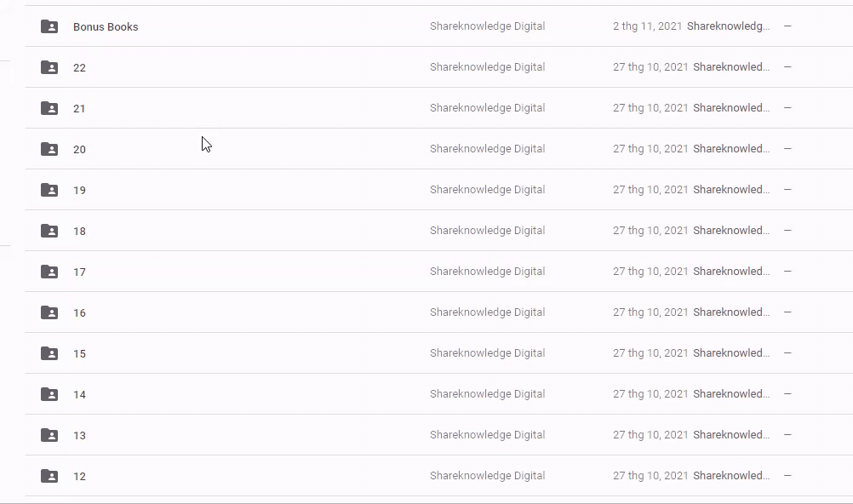Click the shared folder icon for Bonus Books
Image resolution: width=853 pixels, height=504 pixels.
pos(49,26)
